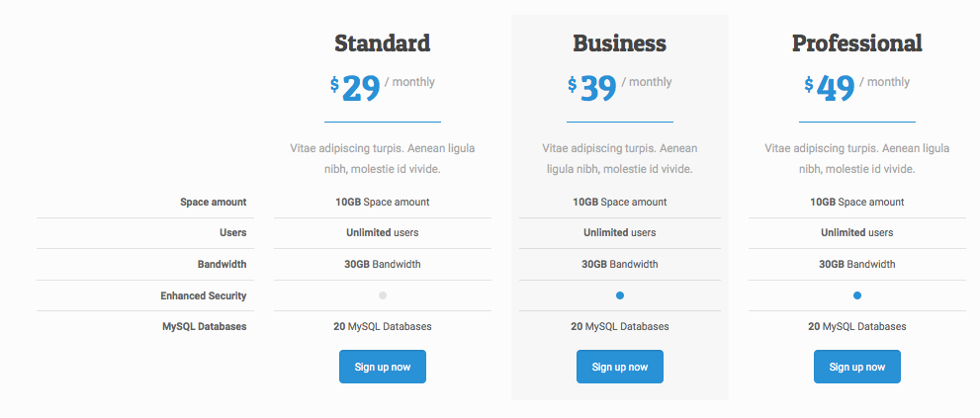The height and width of the screenshot is (418, 980).
Task: Click 10GB Space amount in Standard column
Action: coord(382,202)
